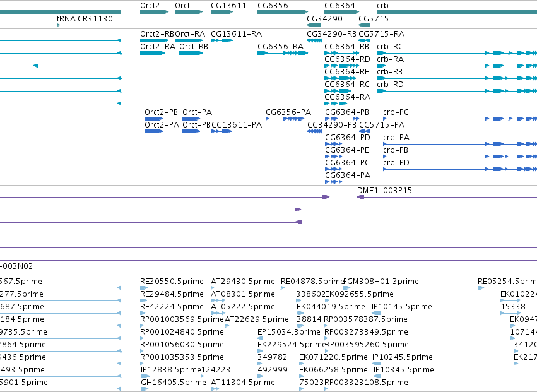Select the Orct2-PB protein label
Image resolution: width=537 pixels, height=392 pixels.
161,112
